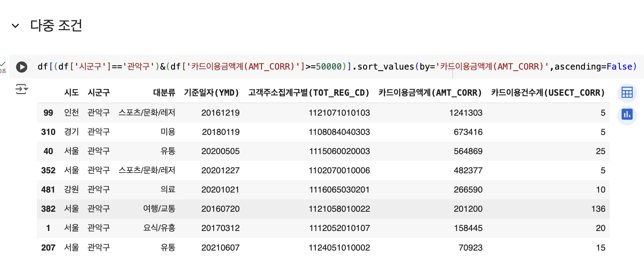Click usage count 20 in row 1

pos(601,228)
